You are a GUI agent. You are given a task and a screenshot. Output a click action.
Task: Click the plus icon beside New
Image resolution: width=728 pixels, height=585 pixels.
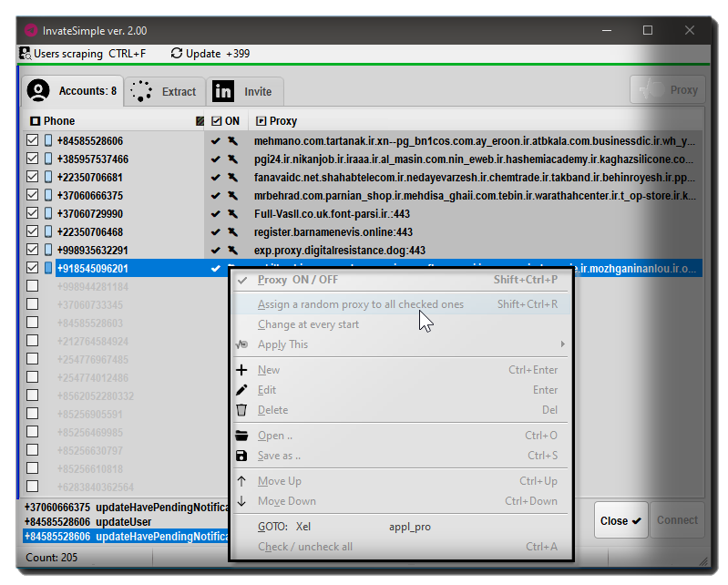click(241, 370)
